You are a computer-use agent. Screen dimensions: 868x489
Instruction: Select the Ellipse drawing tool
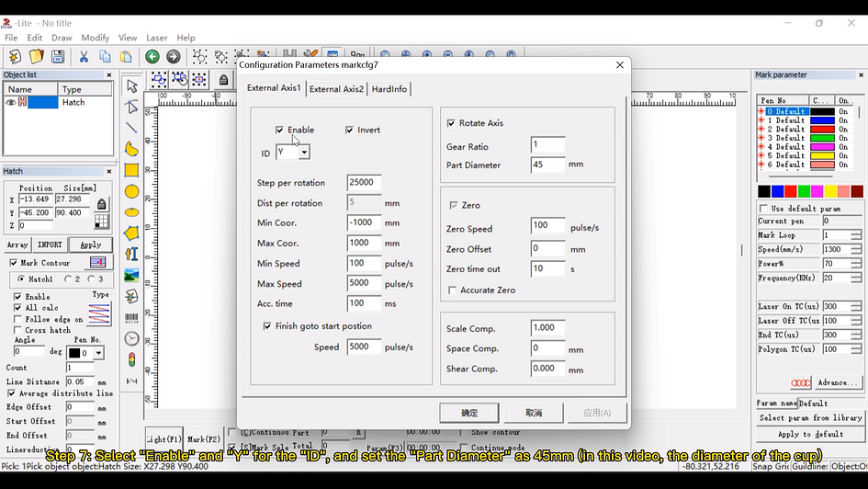(131, 212)
